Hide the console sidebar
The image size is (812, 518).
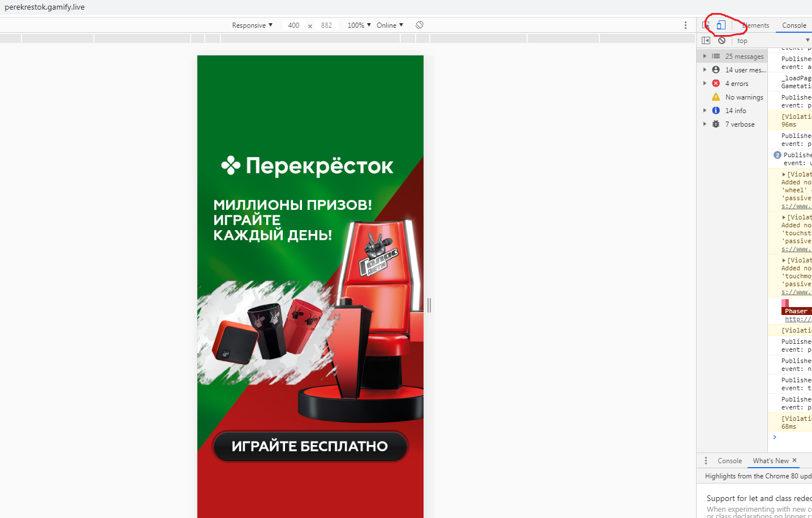[x=706, y=40]
